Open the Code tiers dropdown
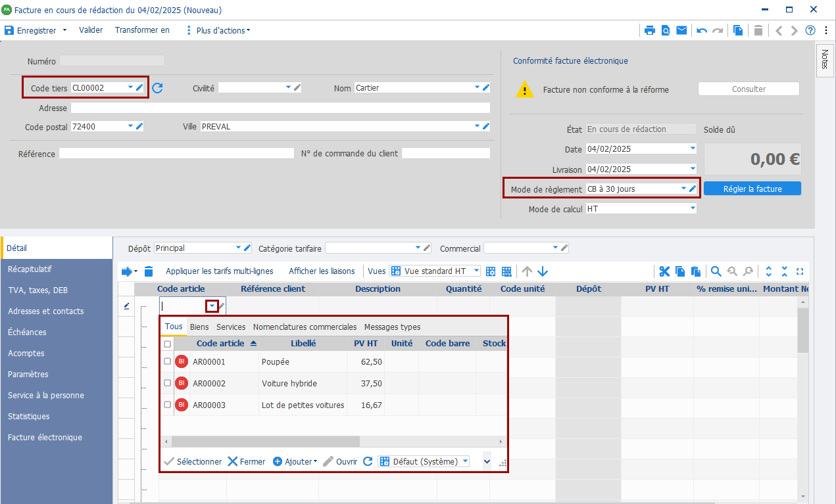 pos(130,87)
